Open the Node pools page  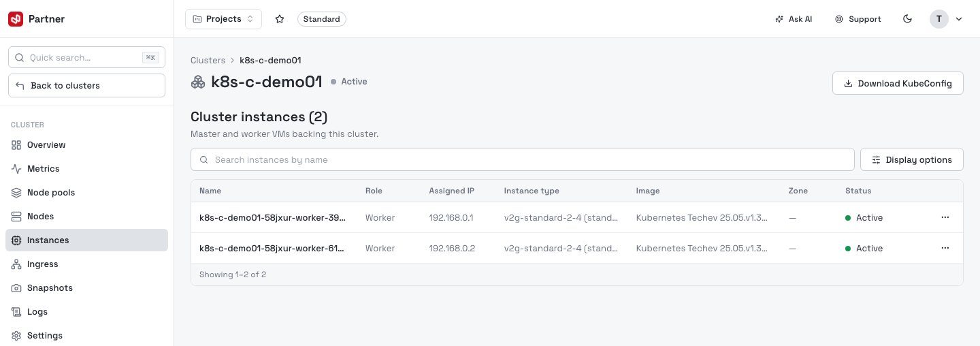(x=86, y=193)
